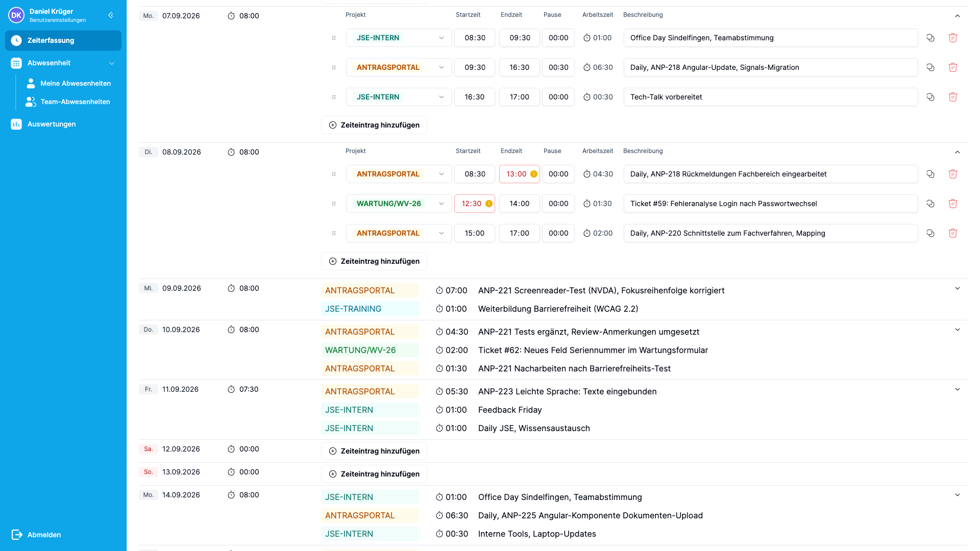
Task: Grab the drag handle of the WARTUNG/WV-26 row
Action: [x=334, y=204]
